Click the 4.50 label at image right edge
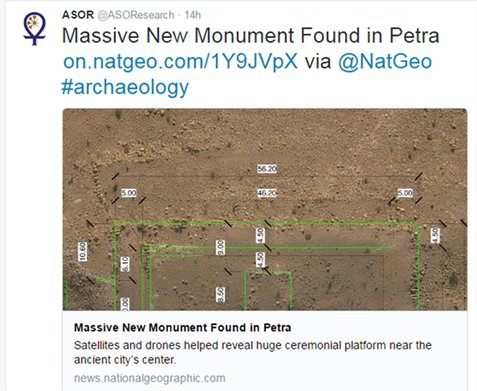 point(434,235)
